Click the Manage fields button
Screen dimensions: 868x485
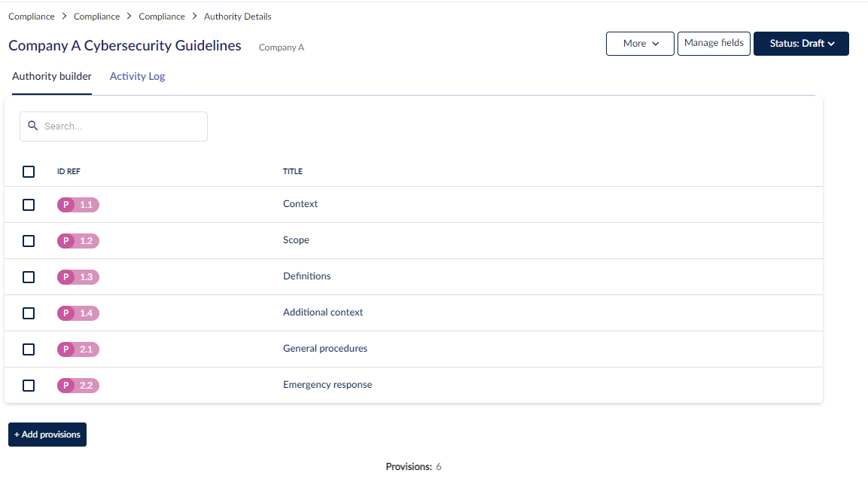click(x=714, y=44)
